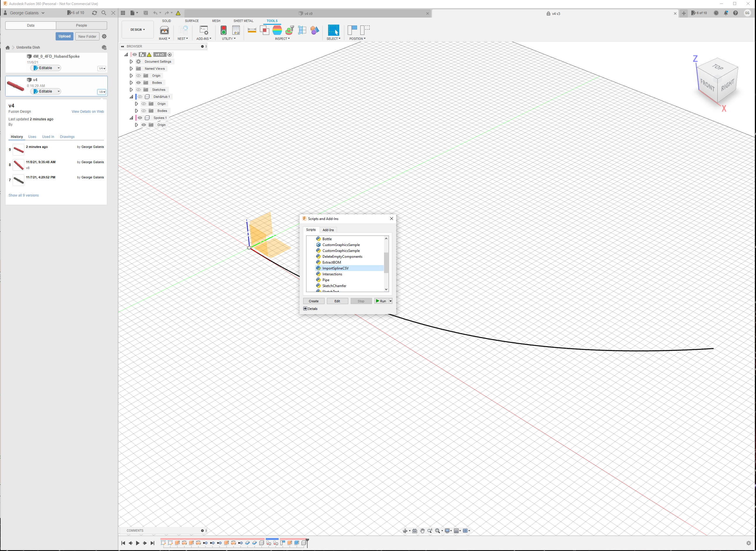Expand the Document Settings node
This screenshot has height=551, width=756.
131,62
